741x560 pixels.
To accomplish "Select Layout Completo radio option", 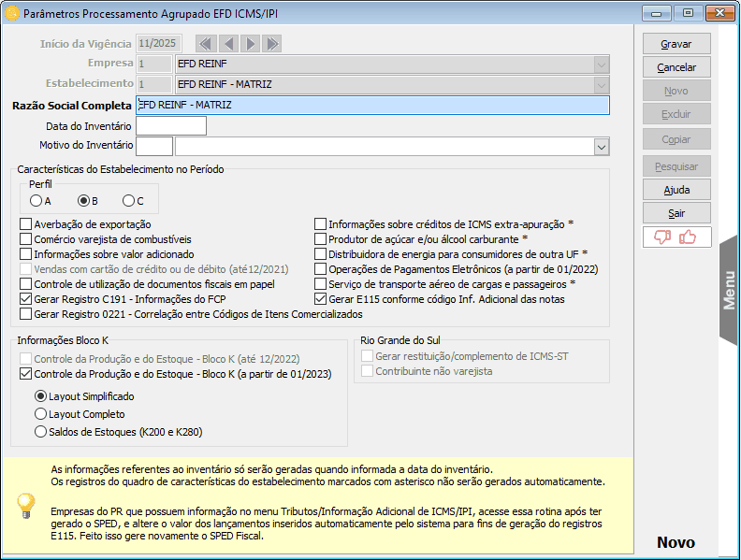I will tap(40, 414).
